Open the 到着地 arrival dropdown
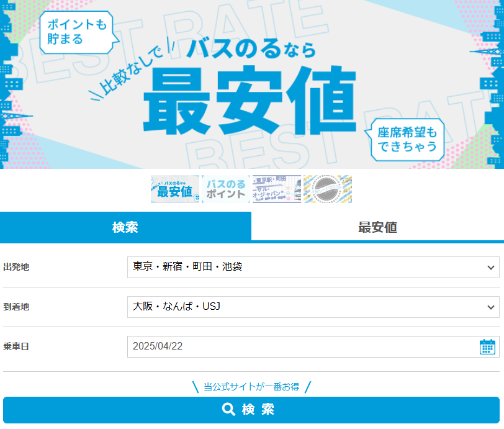Image resolution: width=504 pixels, height=429 pixels. click(313, 307)
